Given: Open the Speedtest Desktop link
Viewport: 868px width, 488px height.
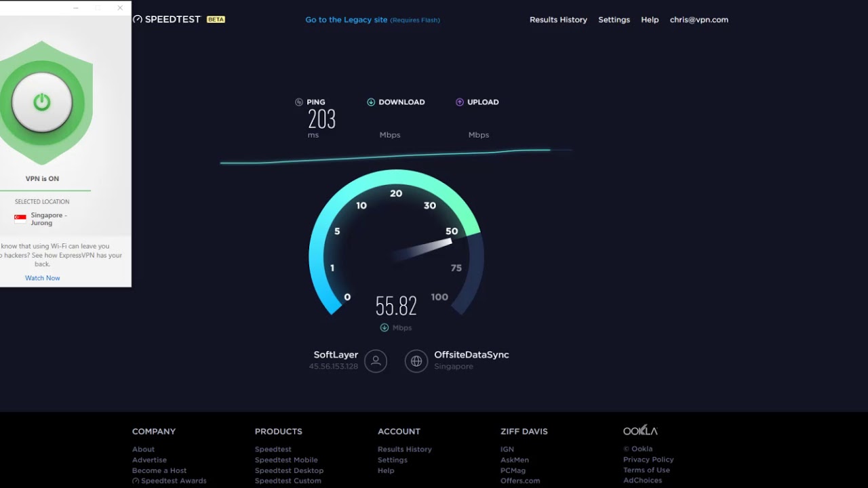Looking at the screenshot, I should (x=289, y=470).
